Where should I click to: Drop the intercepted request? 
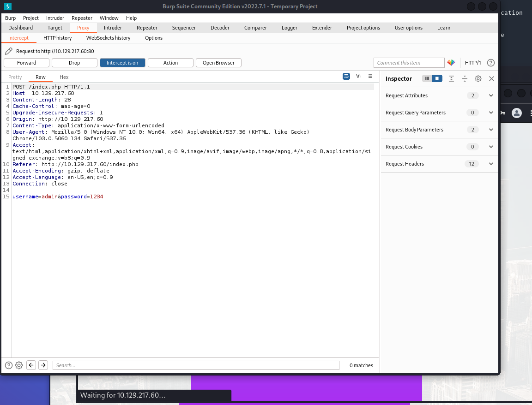coord(74,63)
